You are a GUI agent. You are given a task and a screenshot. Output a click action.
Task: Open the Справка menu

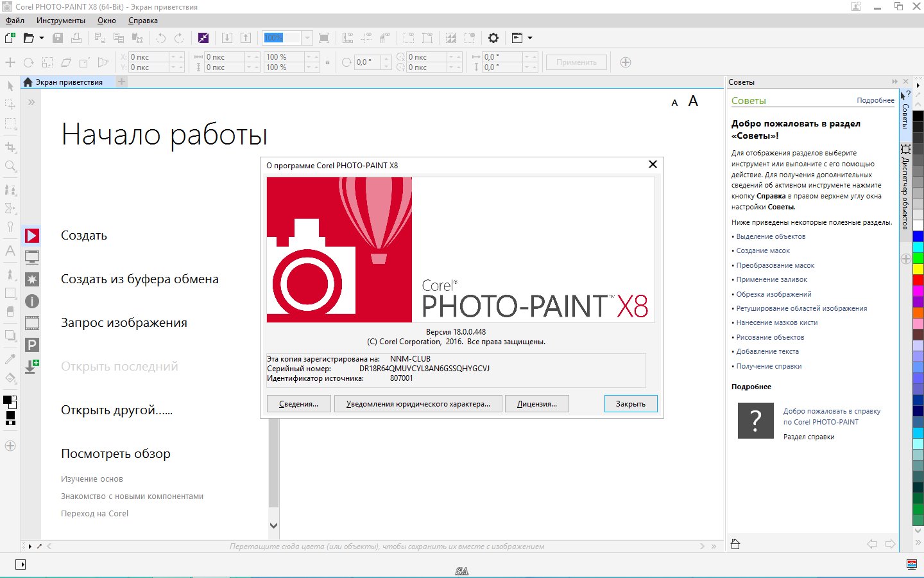(142, 21)
